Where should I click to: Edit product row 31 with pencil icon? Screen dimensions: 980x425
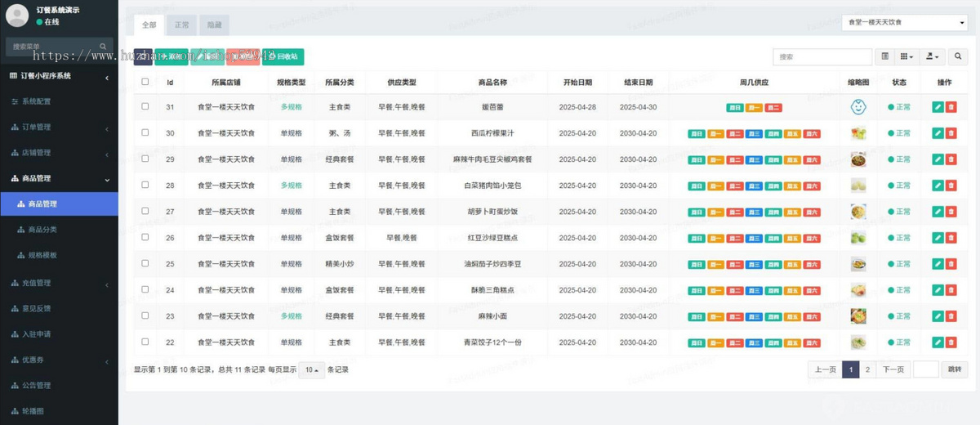point(938,107)
